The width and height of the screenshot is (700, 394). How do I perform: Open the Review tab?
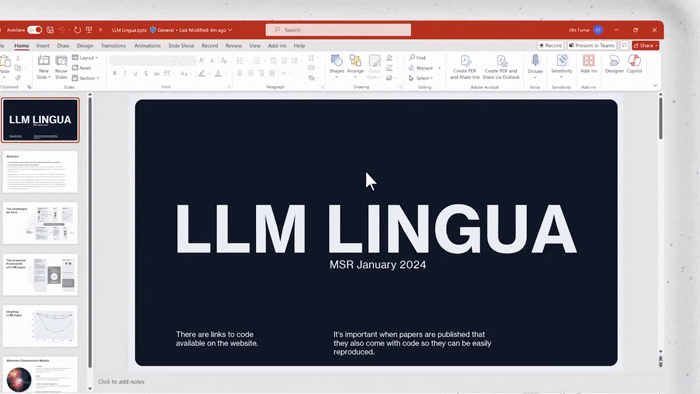233,46
